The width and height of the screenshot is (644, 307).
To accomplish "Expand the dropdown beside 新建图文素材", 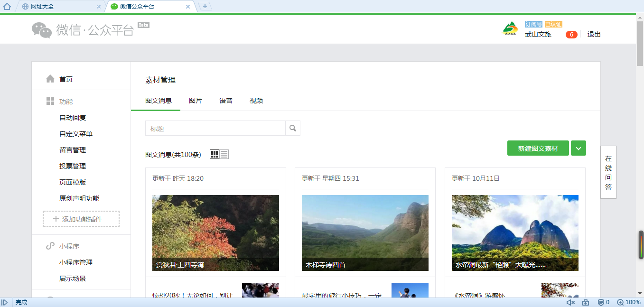I will click(578, 148).
